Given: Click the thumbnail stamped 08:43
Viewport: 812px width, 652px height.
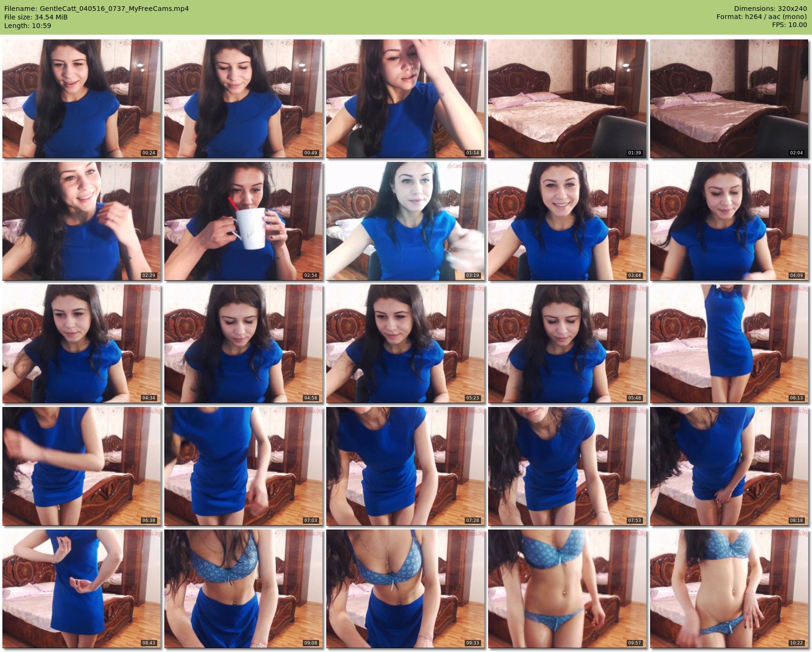Looking at the screenshot, I should pos(82,589).
